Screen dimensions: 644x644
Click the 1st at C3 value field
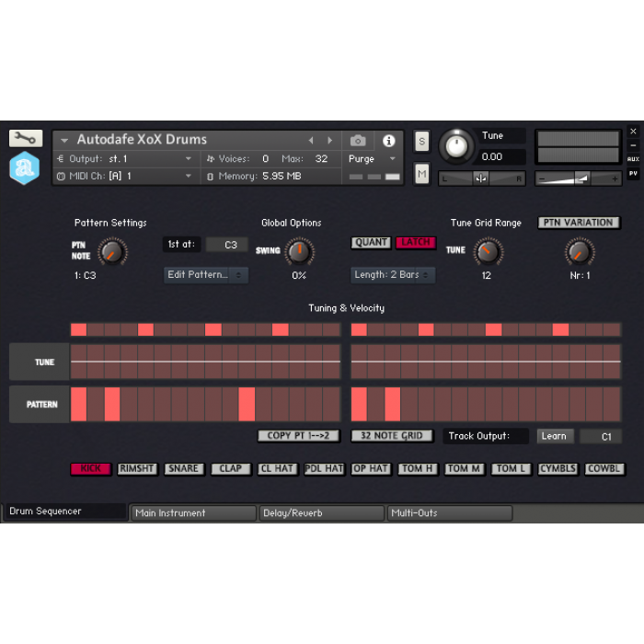[x=226, y=245]
